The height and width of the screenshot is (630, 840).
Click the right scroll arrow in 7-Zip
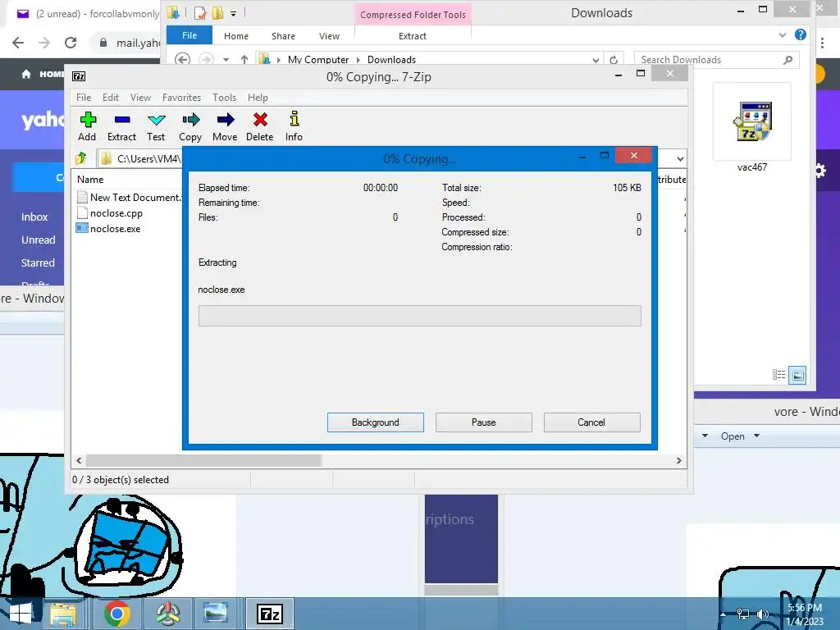678,460
